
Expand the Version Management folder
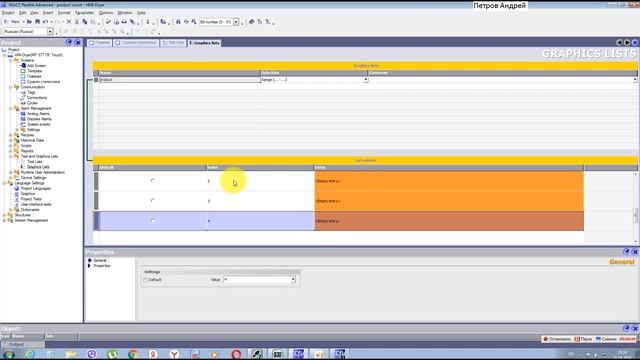tap(4, 220)
